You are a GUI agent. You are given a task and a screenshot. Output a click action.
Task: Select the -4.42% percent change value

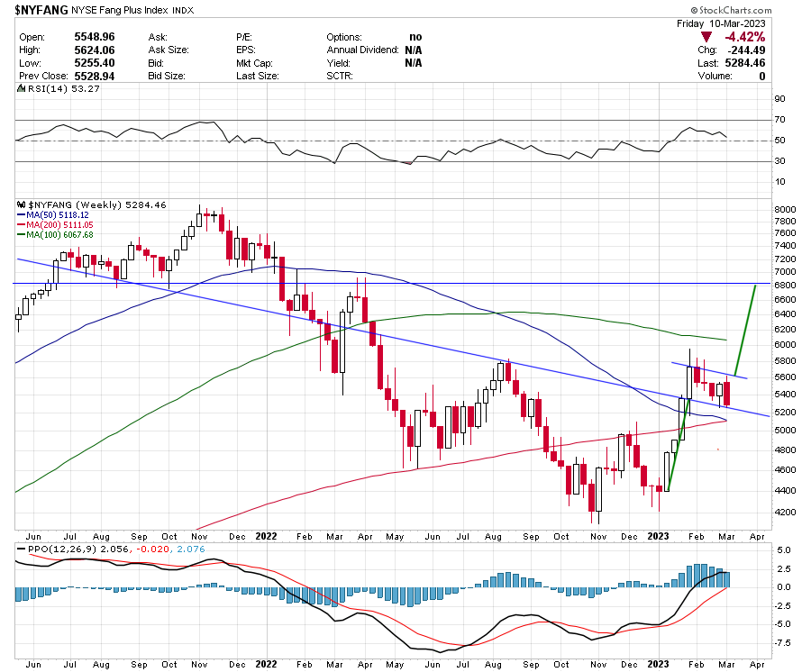(x=745, y=37)
